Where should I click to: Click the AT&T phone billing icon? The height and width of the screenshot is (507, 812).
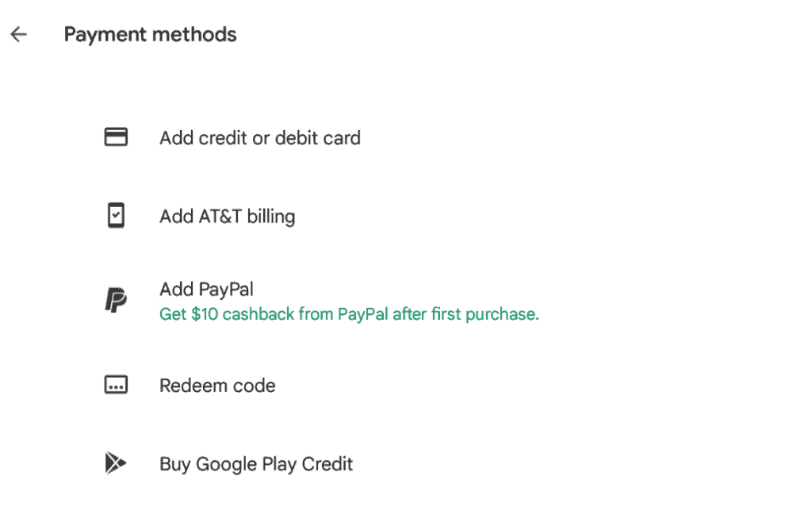point(117,216)
